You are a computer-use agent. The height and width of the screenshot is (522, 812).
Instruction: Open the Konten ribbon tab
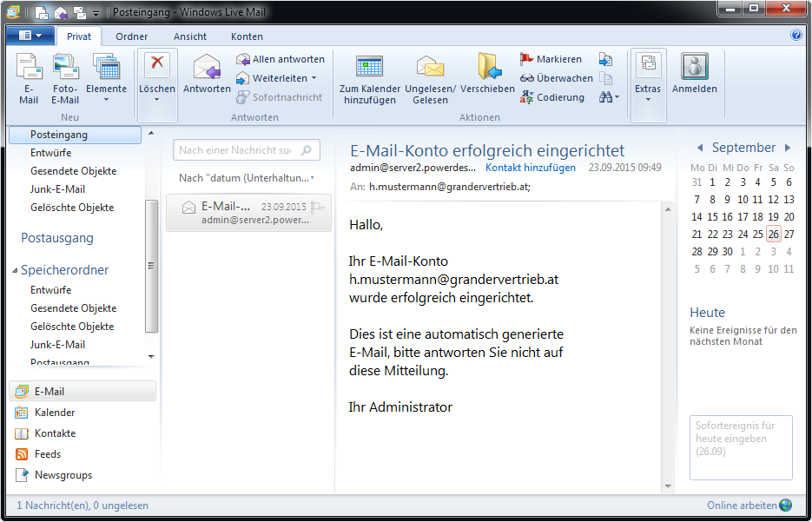coord(247,36)
